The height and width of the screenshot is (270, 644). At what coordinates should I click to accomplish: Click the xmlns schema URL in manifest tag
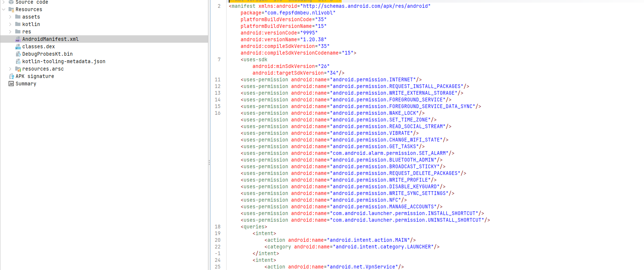365,6
